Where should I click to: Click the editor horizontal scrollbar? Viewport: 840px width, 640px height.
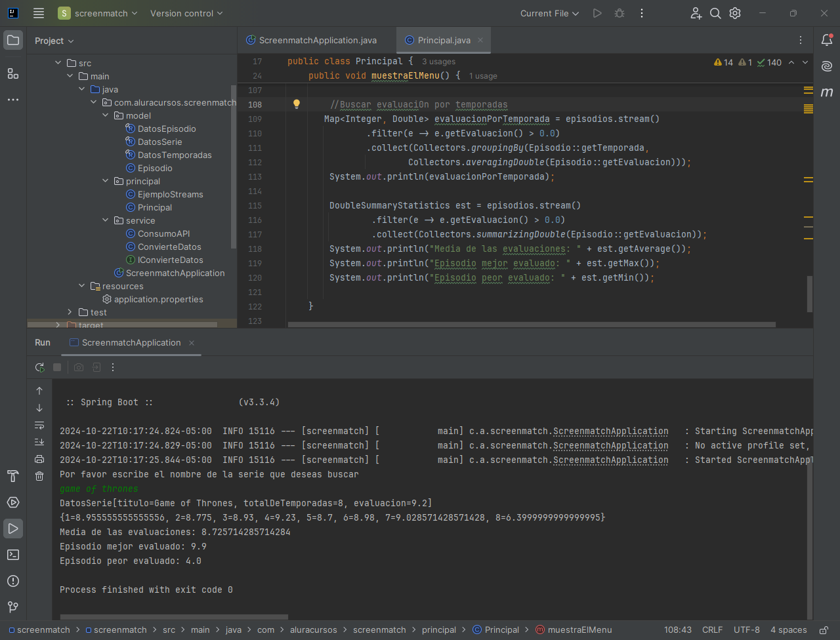[x=532, y=324]
